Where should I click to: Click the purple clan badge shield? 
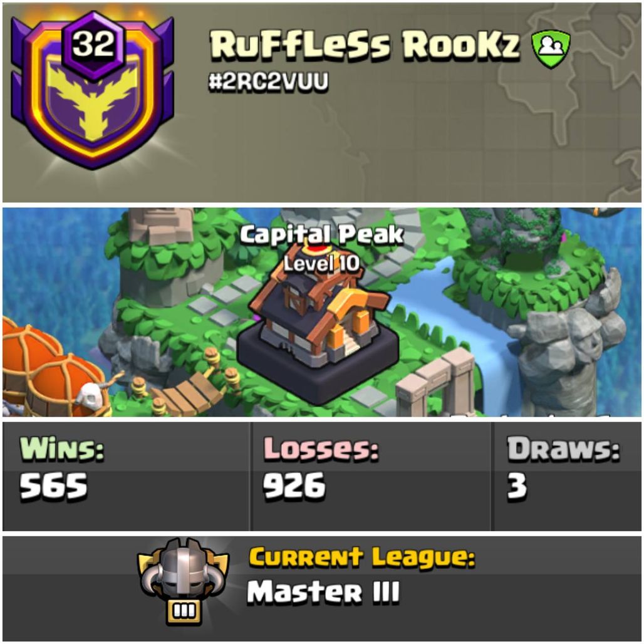coord(93,91)
